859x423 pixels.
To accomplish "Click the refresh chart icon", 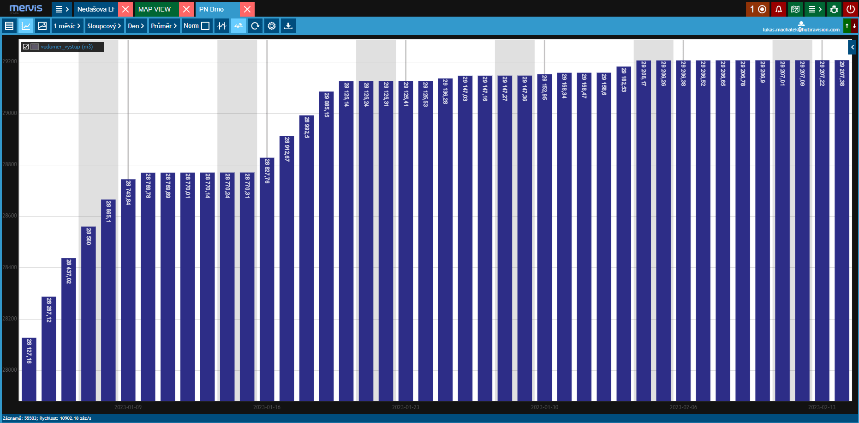I will pyautogui.click(x=255, y=25).
